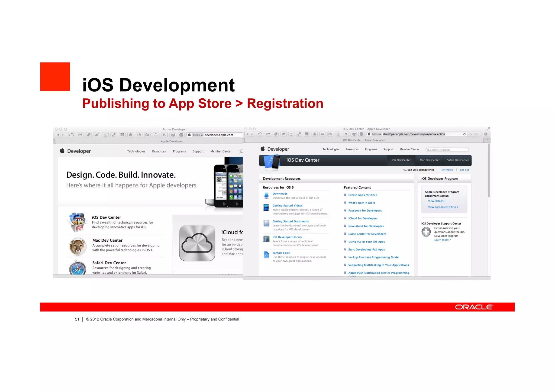555x392 pixels.
Task: Switch to the Safari Dev Center tab
Action: pos(458,160)
